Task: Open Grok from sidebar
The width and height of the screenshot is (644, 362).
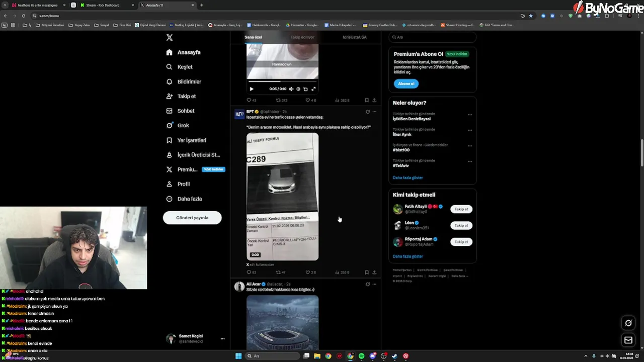Action: pos(178,125)
